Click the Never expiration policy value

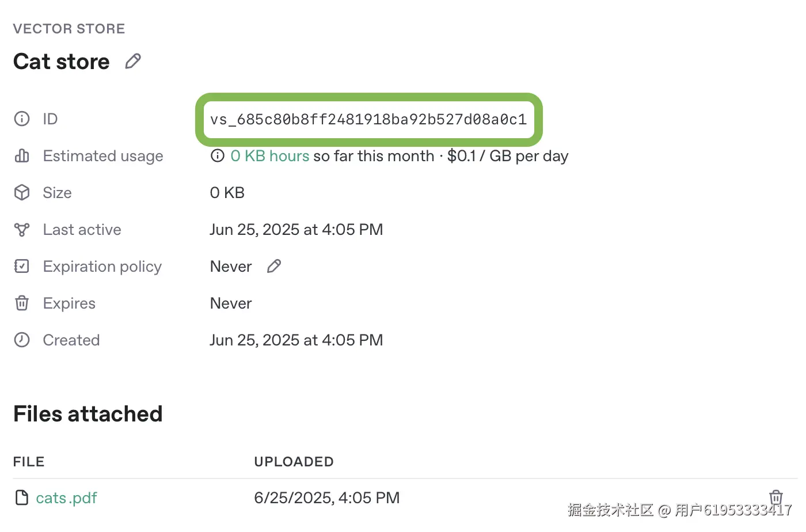(231, 267)
